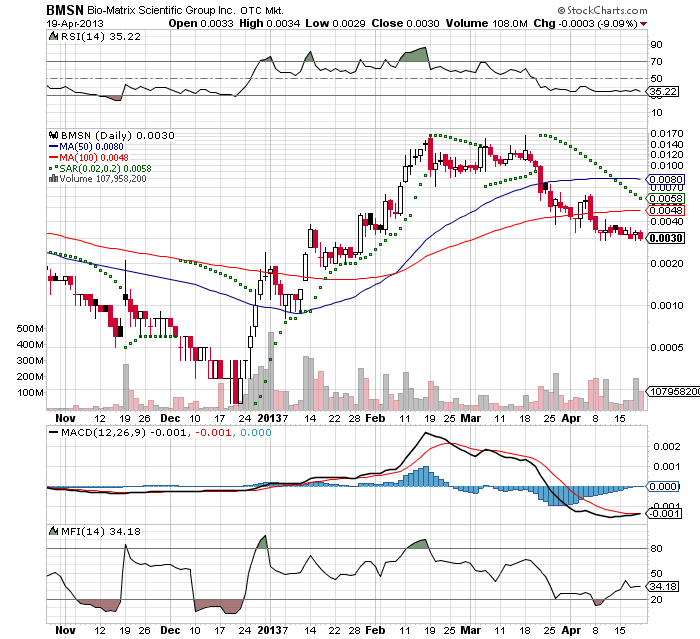Click RSI axis label 90
This screenshot has width=700, height=639.
coord(656,45)
